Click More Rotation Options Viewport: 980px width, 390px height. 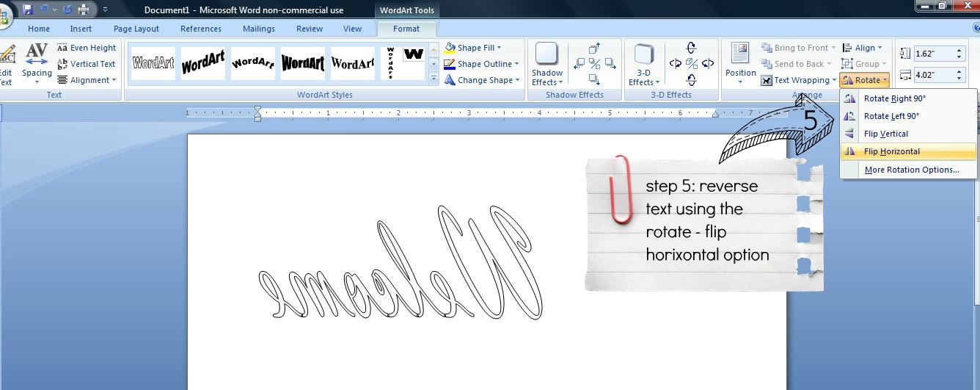click(911, 170)
